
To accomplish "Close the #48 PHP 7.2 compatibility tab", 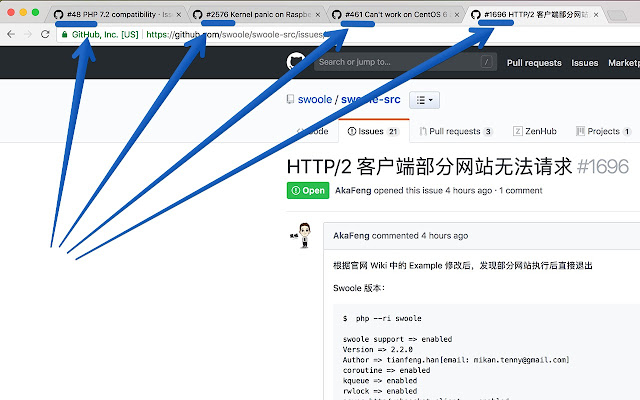I will click(x=178, y=15).
